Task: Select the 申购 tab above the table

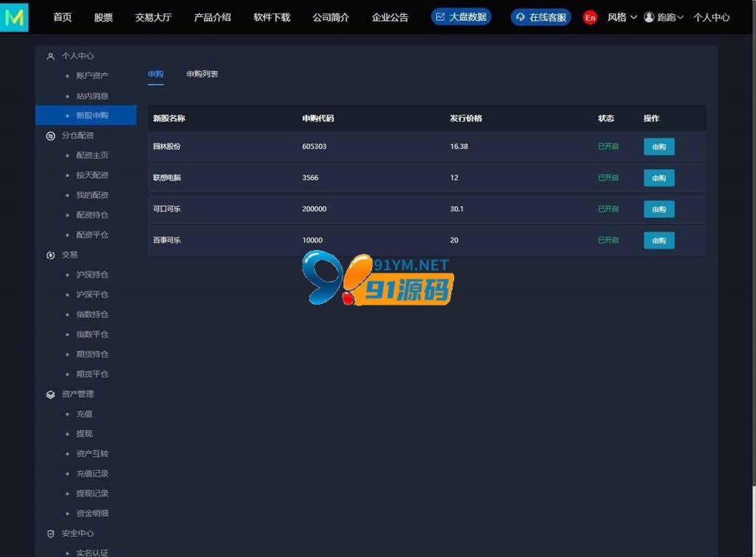Action: [x=156, y=75]
